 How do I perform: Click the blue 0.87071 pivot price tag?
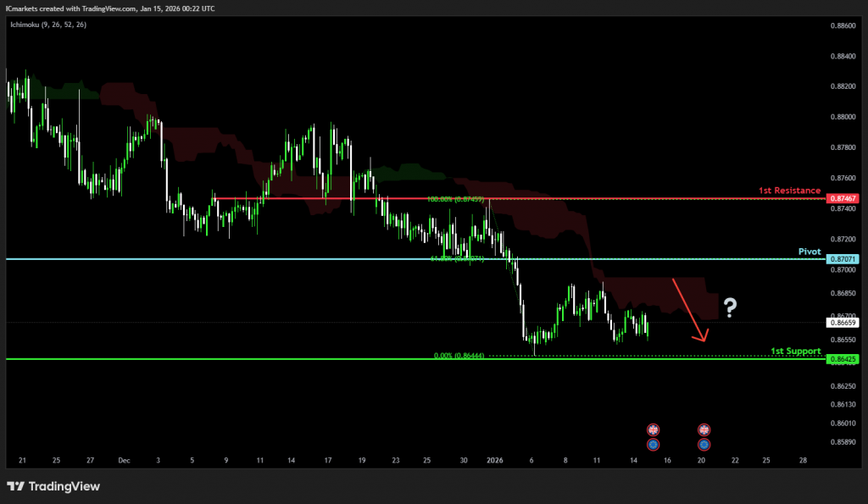pos(843,259)
